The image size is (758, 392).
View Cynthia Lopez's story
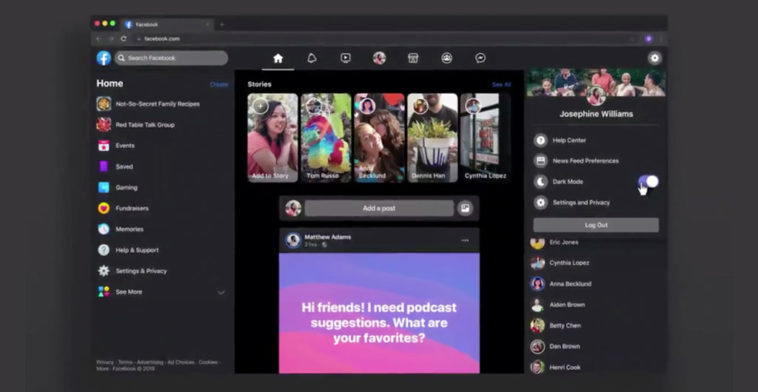pyautogui.click(x=485, y=138)
